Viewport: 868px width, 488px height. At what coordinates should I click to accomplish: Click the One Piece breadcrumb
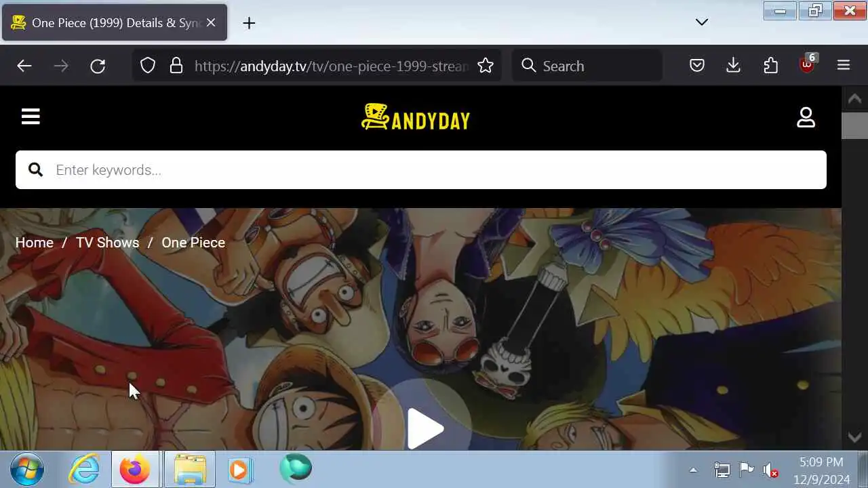[193, 243]
